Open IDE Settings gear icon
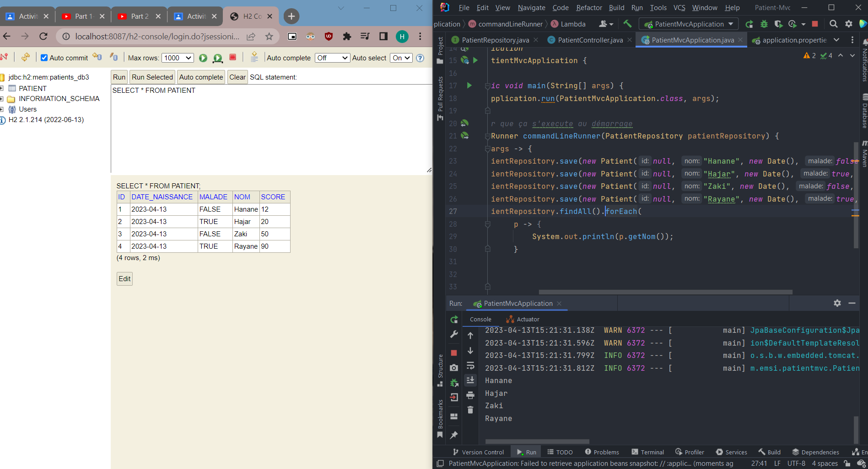The image size is (868, 469). click(848, 24)
